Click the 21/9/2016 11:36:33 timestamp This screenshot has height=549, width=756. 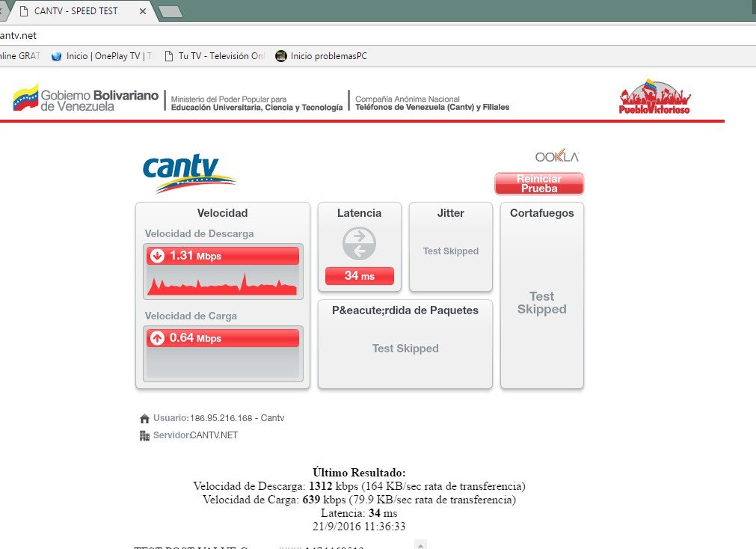pos(359,527)
